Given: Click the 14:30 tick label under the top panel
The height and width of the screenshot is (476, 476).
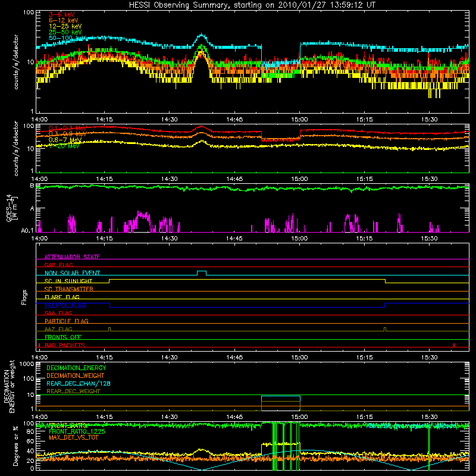Looking at the screenshot, I should click(170, 120).
